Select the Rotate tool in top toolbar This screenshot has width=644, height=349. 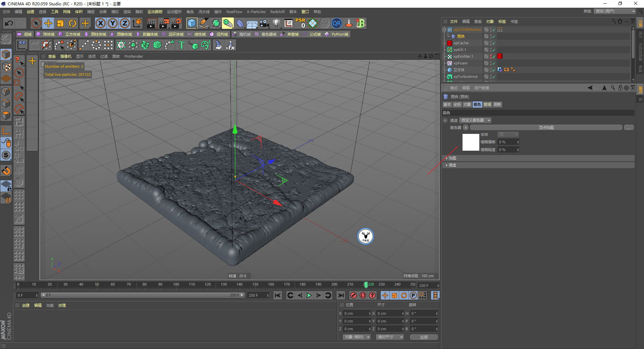click(x=72, y=23)
